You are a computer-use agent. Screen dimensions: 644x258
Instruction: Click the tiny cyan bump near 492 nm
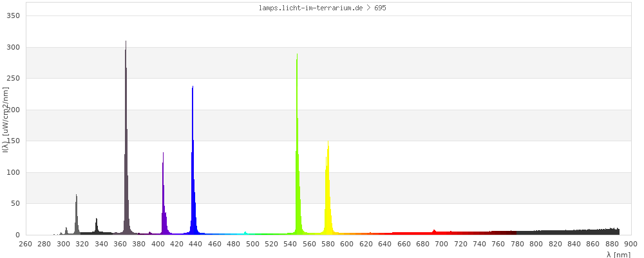click(245, 233)
